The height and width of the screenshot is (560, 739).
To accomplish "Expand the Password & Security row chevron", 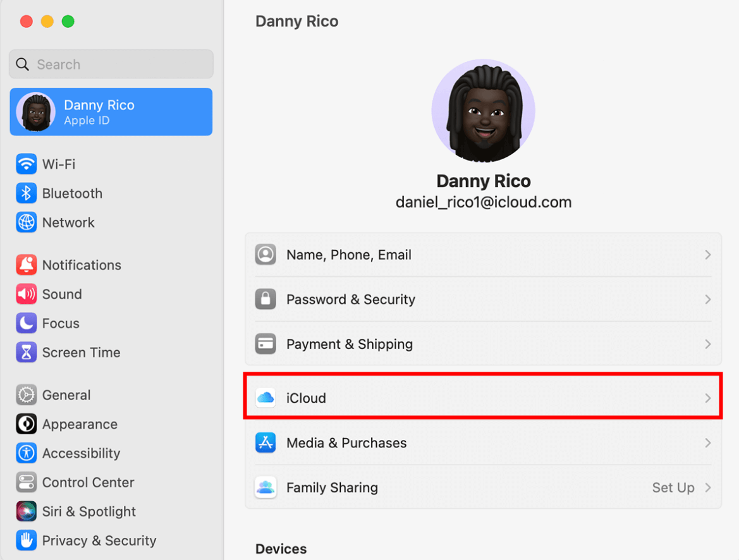I will coord(708,299).
